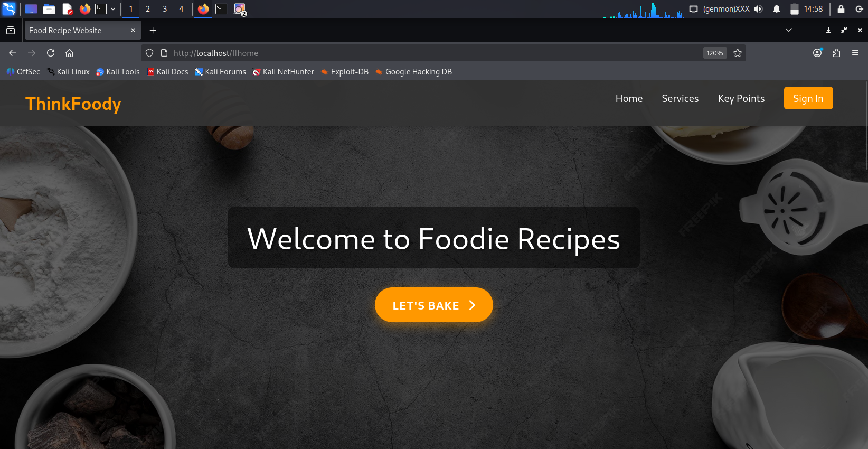The width and height of the screenshot is (868, 449).
Task: Go to the Firefox home page icon
Action: coord(69,53)
